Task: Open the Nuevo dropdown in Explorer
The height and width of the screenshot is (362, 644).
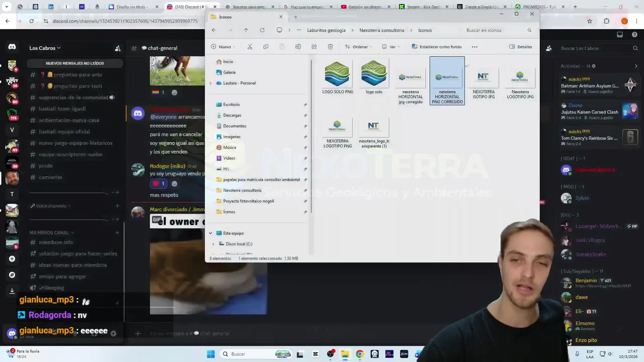Action: (222, 47)
